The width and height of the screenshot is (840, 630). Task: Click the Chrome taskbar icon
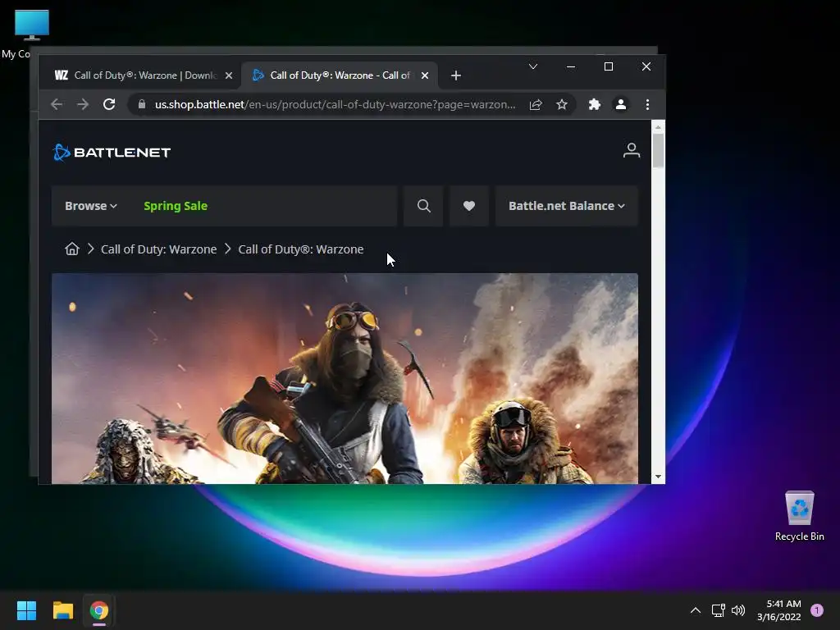(x=99, y=610)
